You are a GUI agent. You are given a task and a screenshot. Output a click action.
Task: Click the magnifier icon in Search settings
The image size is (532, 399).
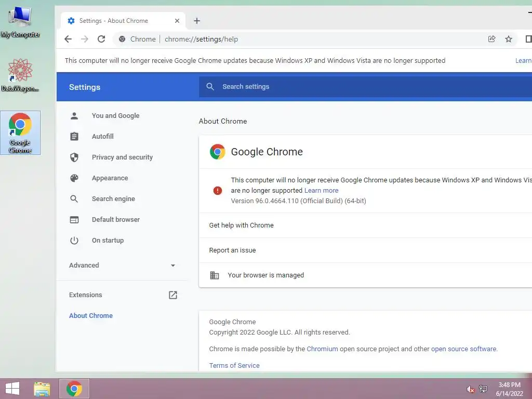(x=210, y=87)
